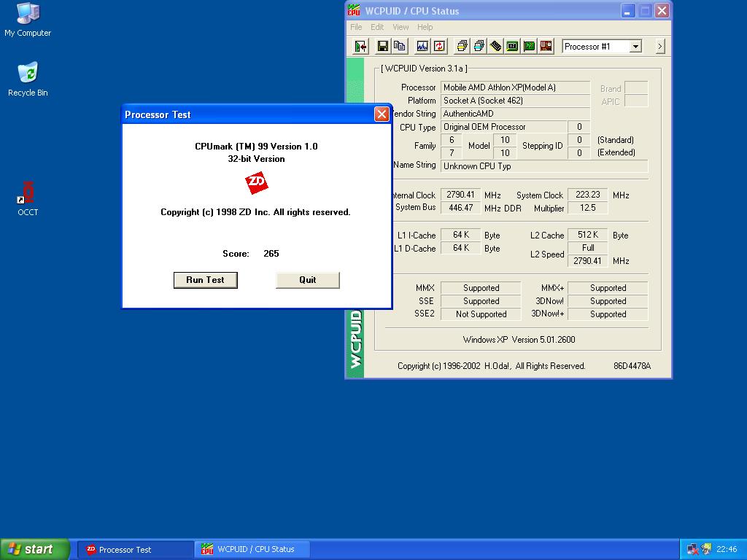The width and height of the screenshot is (747, 560).
Task: Open the File menu in WCPUID
Action: [356, 27]
